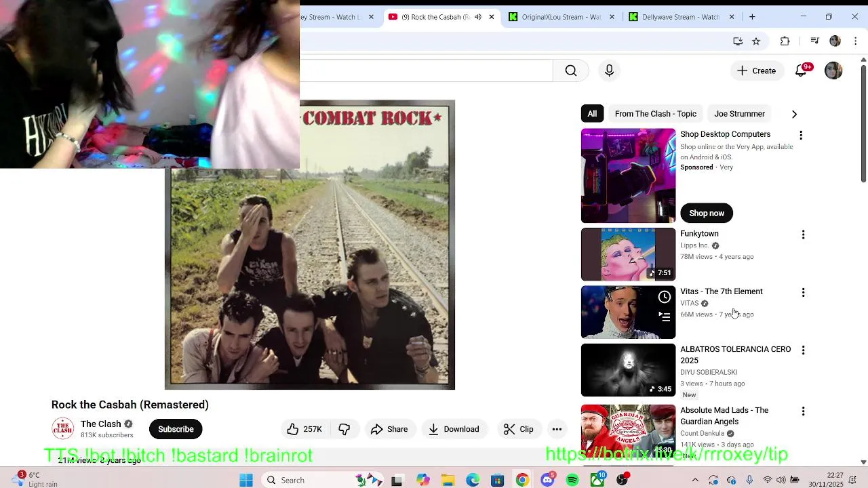Screen dimensions: 868x488
Task: Select the Joe Strummer chip
Action: [739, 114]
